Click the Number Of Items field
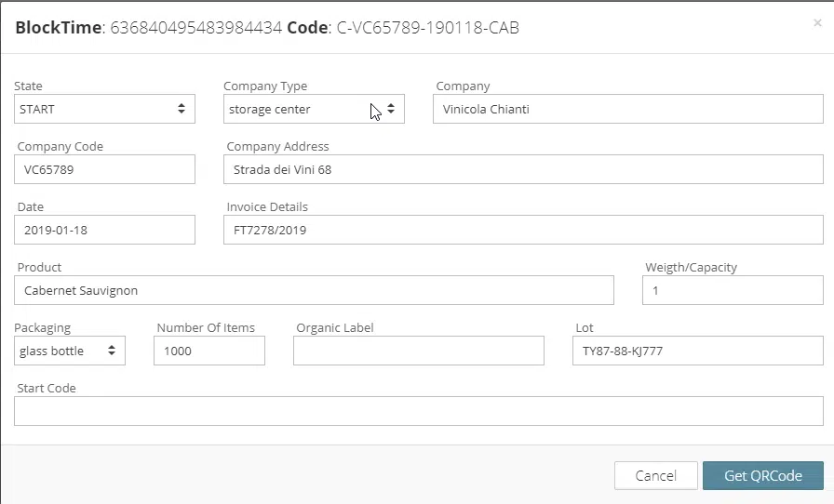Image resolution: width=834 pixels, height=504 pixels. click(x=209, y=351)
